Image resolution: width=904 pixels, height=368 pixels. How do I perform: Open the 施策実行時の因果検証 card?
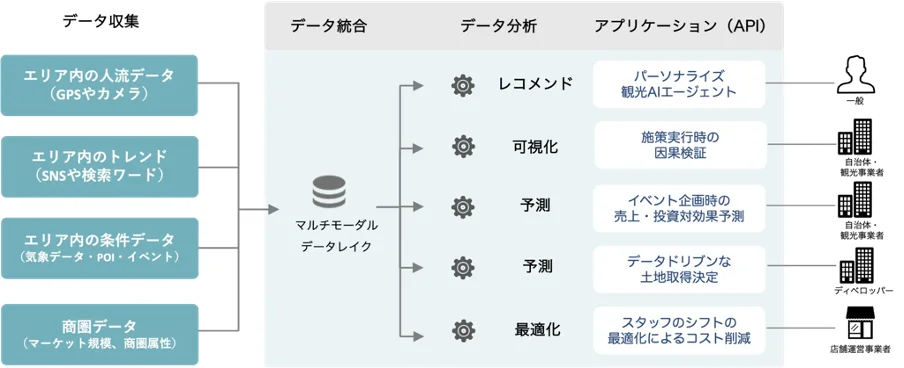[681, 145]
